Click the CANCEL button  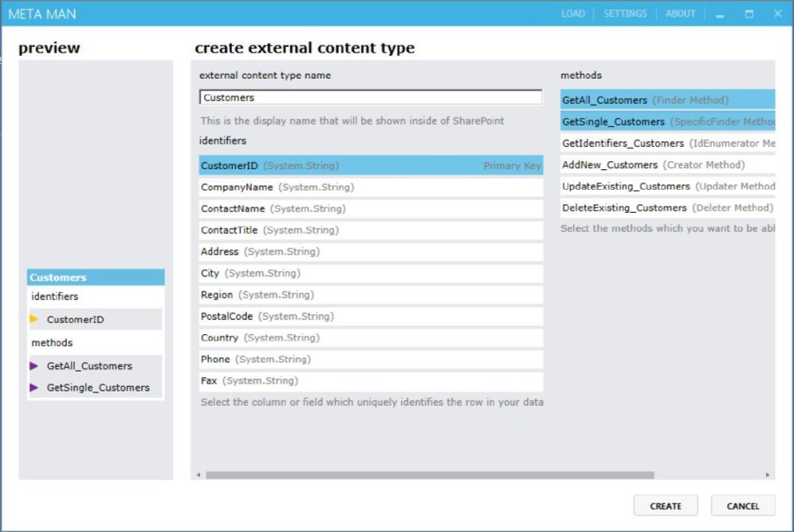pyautogui.click(x=742, y=506)
